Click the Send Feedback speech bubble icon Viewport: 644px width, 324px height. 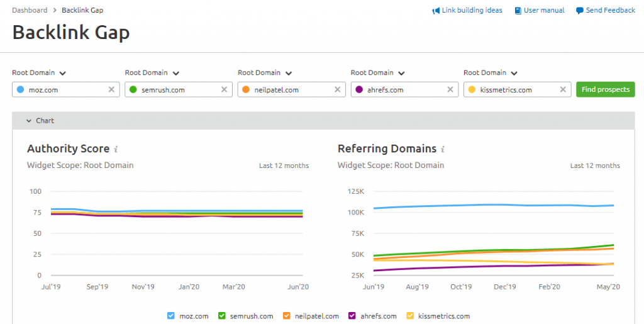pos(579,11)
